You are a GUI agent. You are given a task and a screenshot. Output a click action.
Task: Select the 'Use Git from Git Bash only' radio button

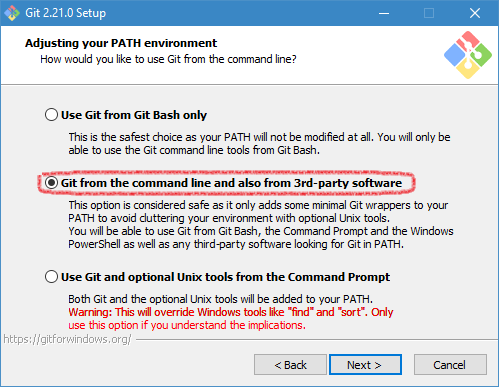(x=51, y=115)
